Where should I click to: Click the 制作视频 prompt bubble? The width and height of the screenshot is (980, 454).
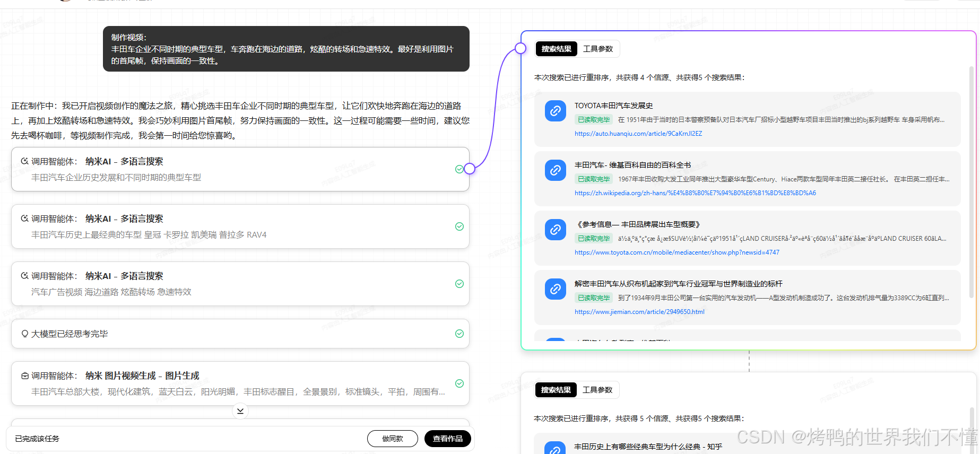point(286,49)
